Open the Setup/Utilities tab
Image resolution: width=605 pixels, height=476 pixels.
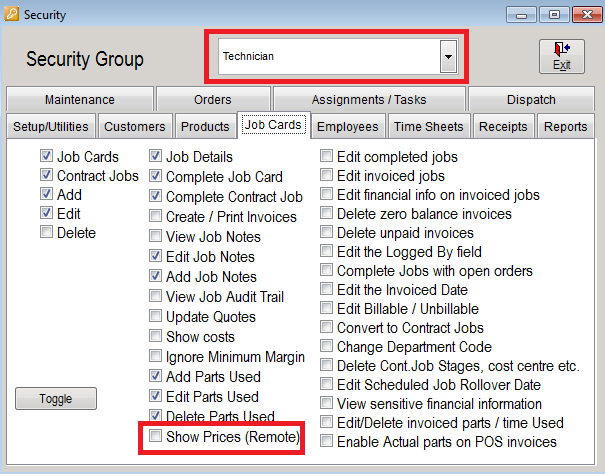pyautogui.click(x=51, y=126)
